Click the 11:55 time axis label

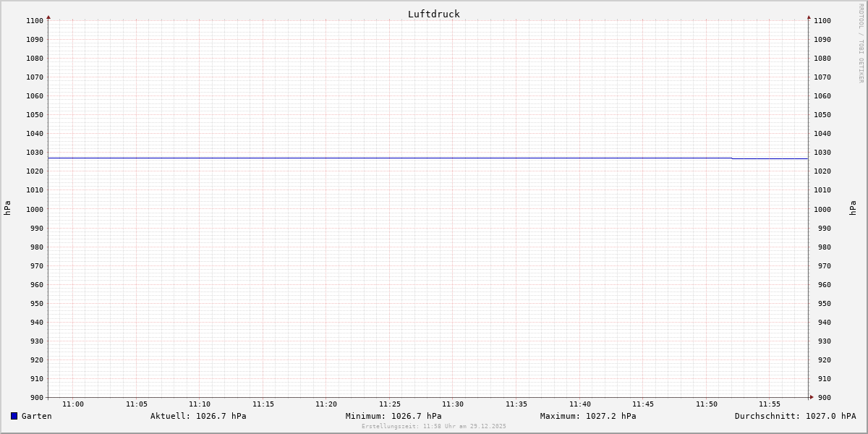click(770, 404)
